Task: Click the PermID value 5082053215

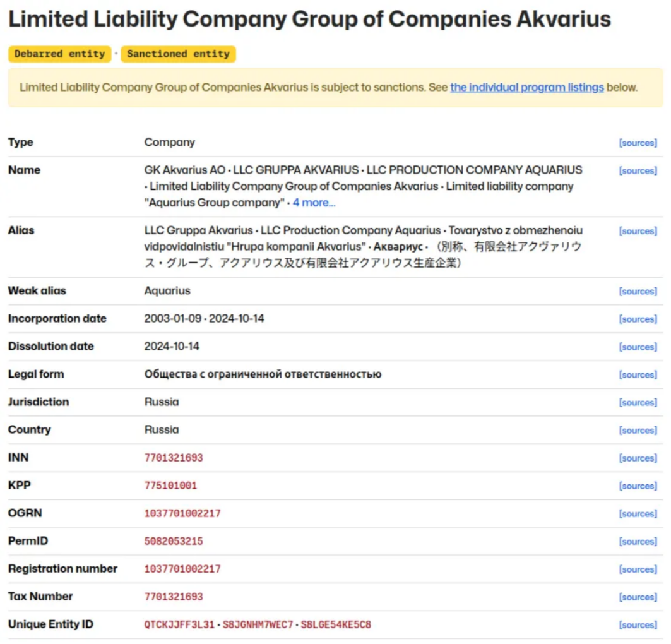Action: click(x=174, y=541)
